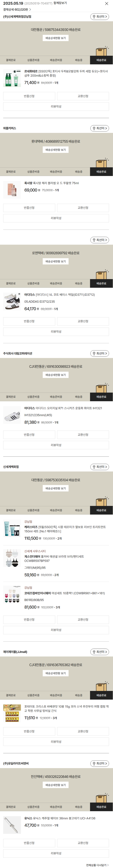The height and width of the screenshot is (868, 113).
Task: Expand 결제상세 602,020원 payment details
Action: click(x=17, y=9)
